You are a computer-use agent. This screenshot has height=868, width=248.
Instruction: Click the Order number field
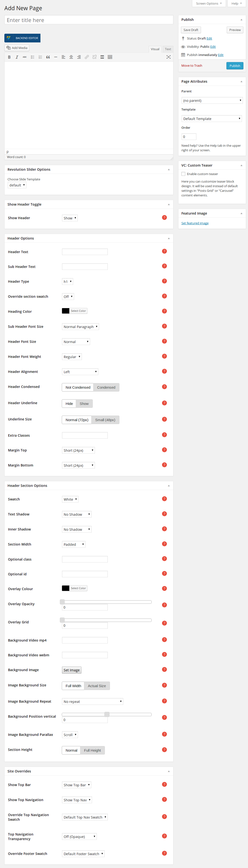pyautogui.click(x=189, y=137)
